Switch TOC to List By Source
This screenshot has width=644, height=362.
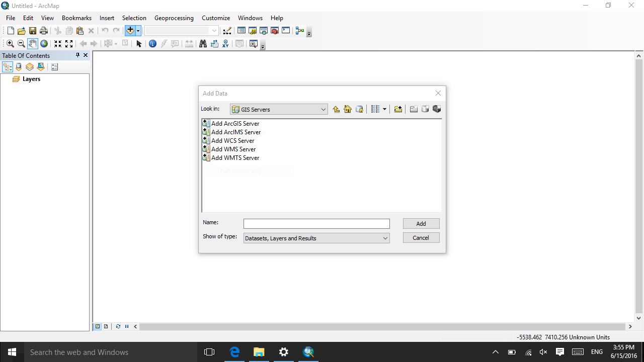19,67
